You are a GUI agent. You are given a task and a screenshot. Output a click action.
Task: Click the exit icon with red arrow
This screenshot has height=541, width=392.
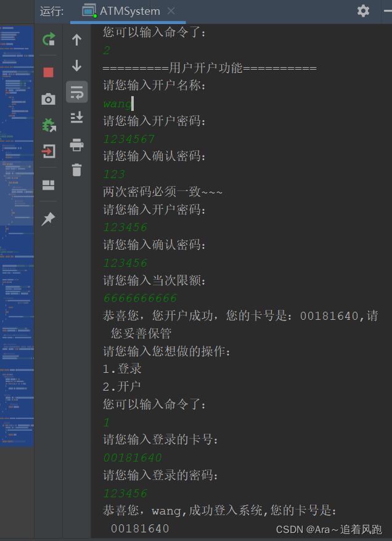tap(48, 152)
